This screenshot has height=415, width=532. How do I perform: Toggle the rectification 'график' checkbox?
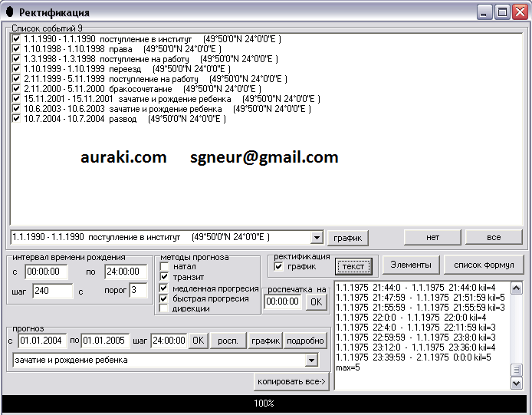coord(279,266)
